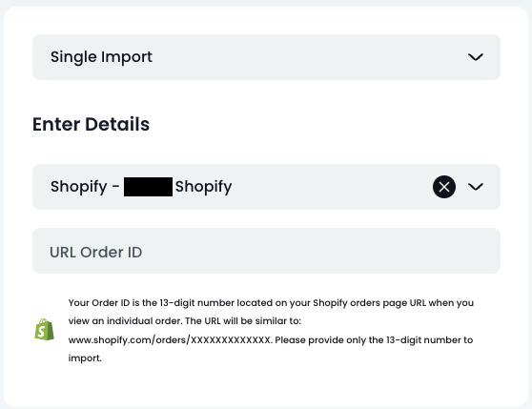Open the Single Import type dropdown

(266, 57)
